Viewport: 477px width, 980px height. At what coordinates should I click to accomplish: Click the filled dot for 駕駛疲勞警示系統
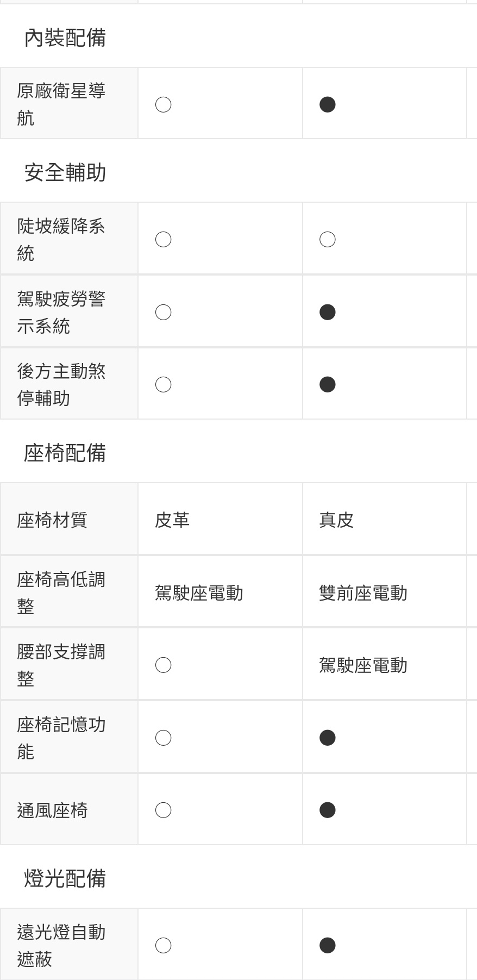tap(327, 312)
